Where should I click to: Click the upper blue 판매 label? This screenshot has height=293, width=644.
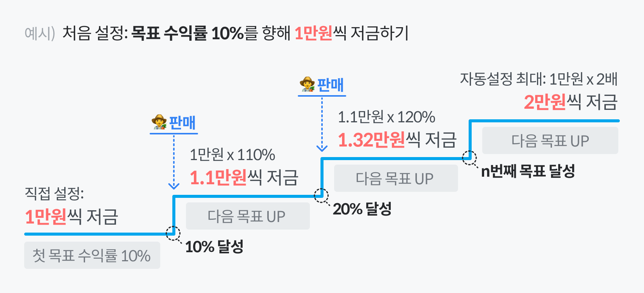click(330, 85)
